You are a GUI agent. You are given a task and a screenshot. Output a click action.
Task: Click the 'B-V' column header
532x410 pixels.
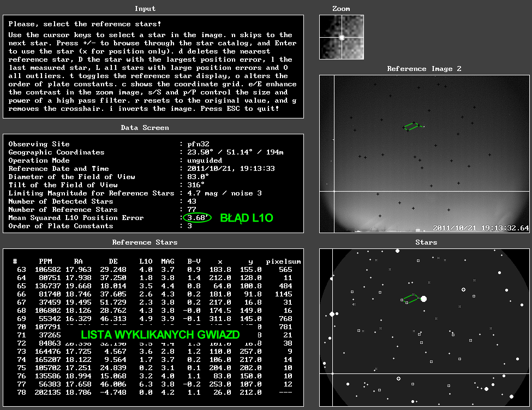click(194, 262)
